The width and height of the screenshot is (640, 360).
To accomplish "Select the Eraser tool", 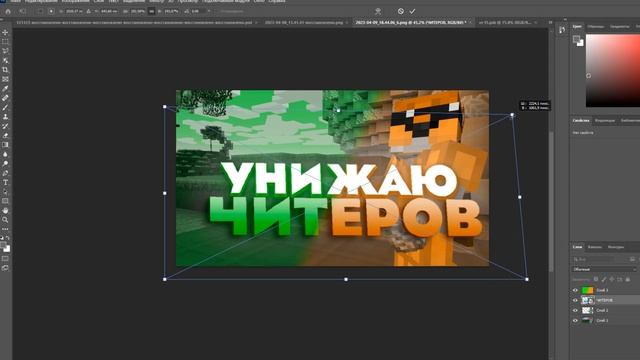I will 5,136.
